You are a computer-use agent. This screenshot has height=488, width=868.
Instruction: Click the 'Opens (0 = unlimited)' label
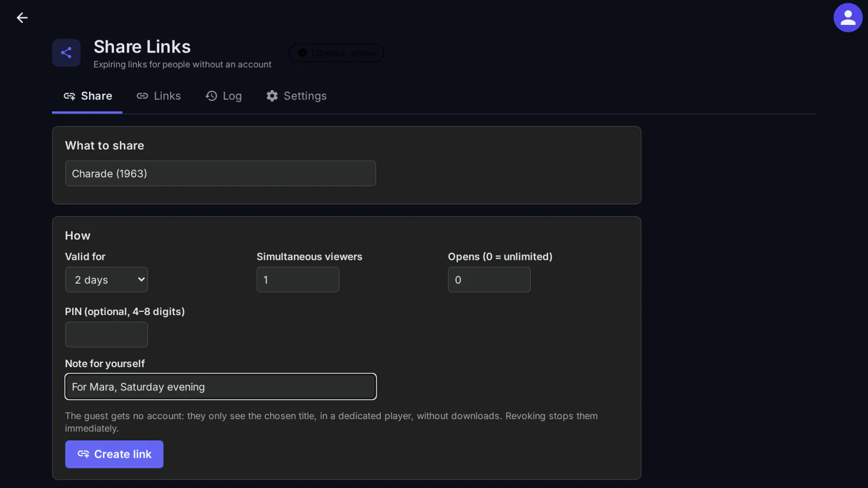[500, 256]
